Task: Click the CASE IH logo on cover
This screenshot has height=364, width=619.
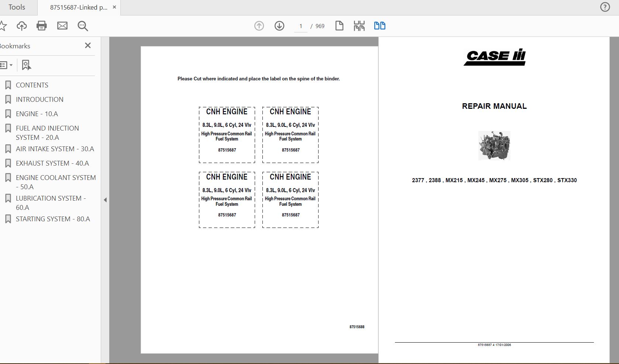Action: click(495, 57)
